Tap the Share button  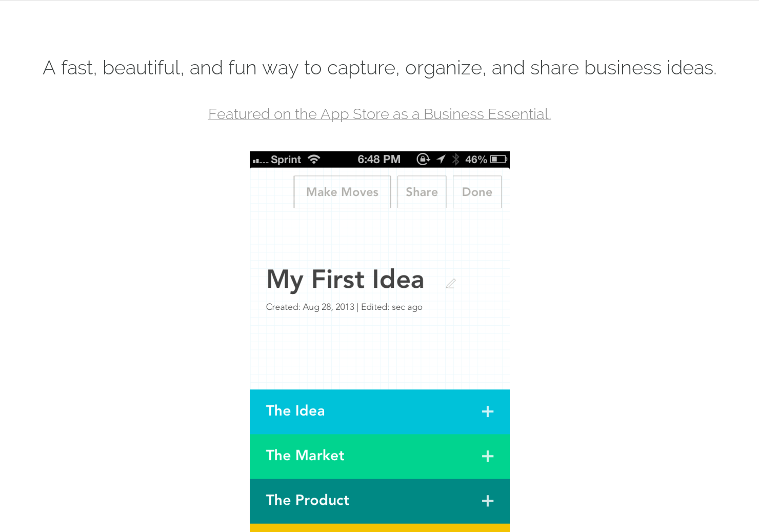point(422,192)
